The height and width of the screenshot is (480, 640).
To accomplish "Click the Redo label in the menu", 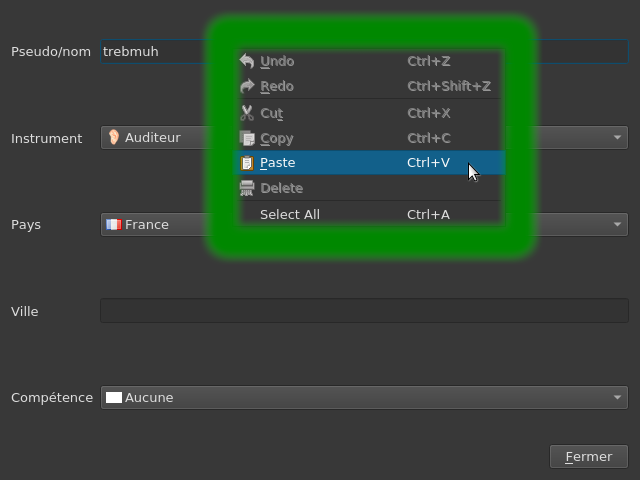I will click(277, 86).
